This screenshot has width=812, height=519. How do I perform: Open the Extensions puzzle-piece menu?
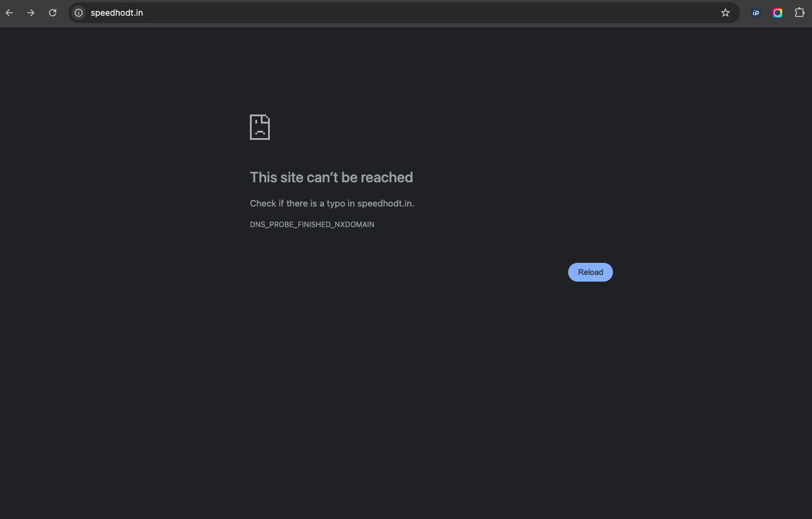tap(799, 13)
